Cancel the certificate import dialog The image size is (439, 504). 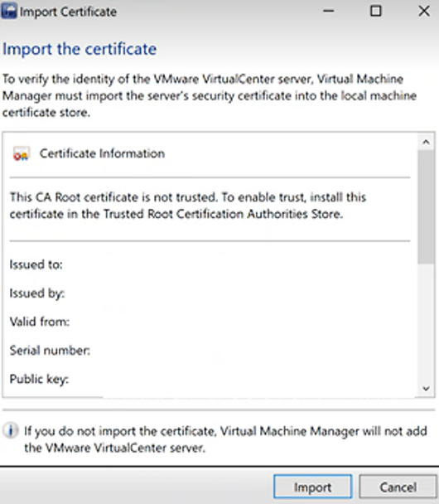398,487
